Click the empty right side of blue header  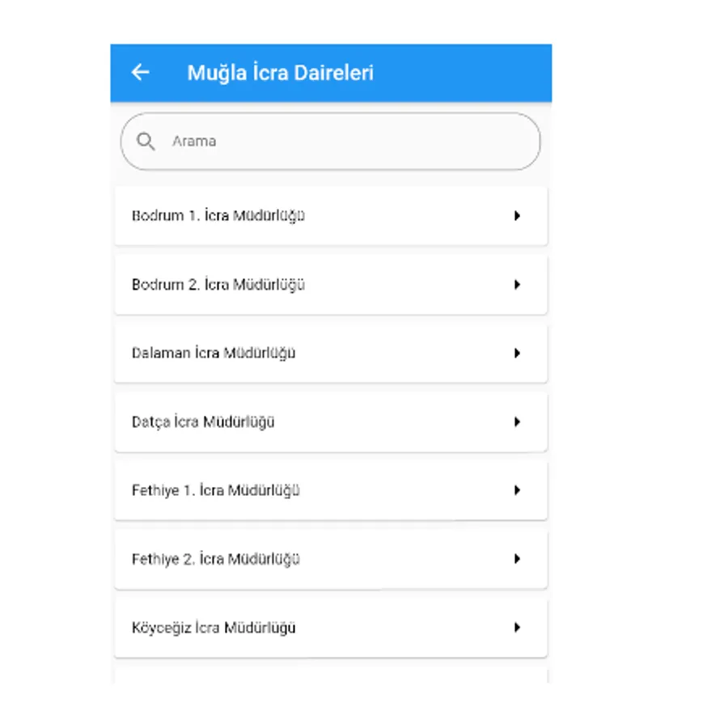click(477, 72)
